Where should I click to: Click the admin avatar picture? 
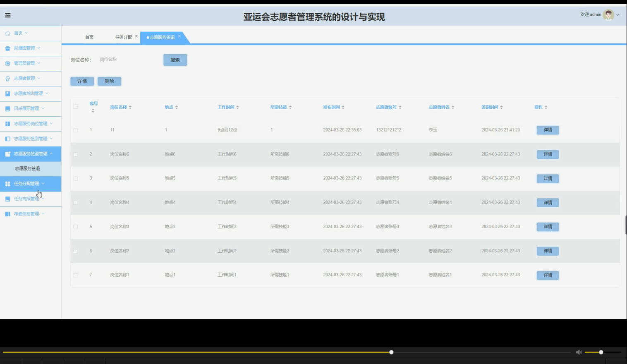pos(608,15)
